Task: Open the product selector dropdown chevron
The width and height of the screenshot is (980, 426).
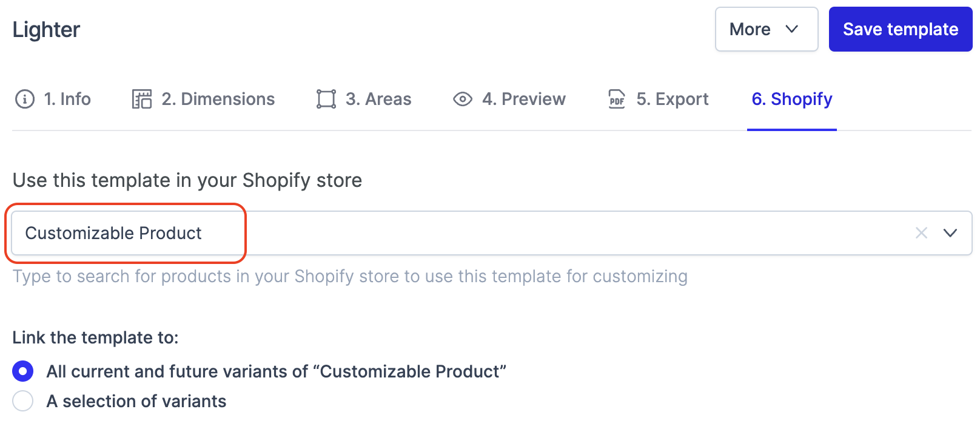Action: click(950, 233)
